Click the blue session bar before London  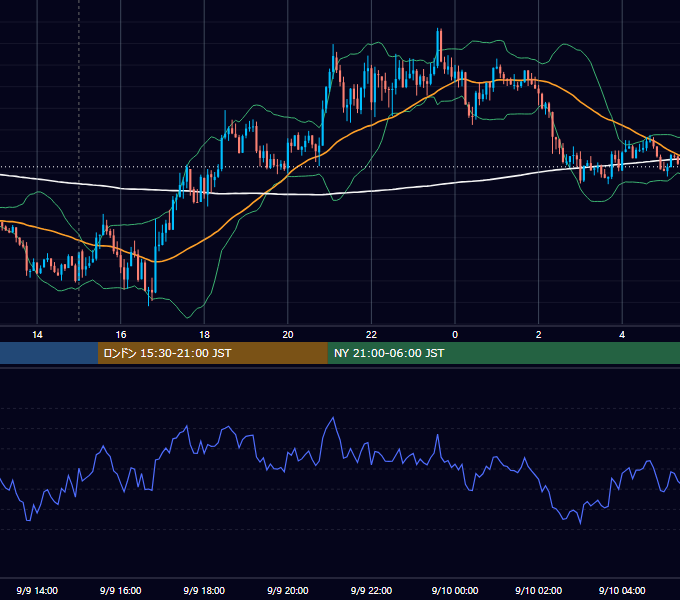point(49,353)
